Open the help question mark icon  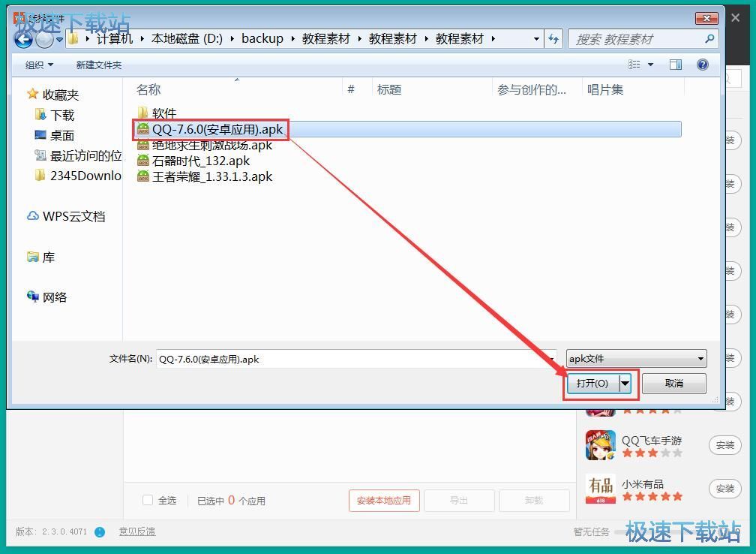pyautogui.click(x=703, y=65)
